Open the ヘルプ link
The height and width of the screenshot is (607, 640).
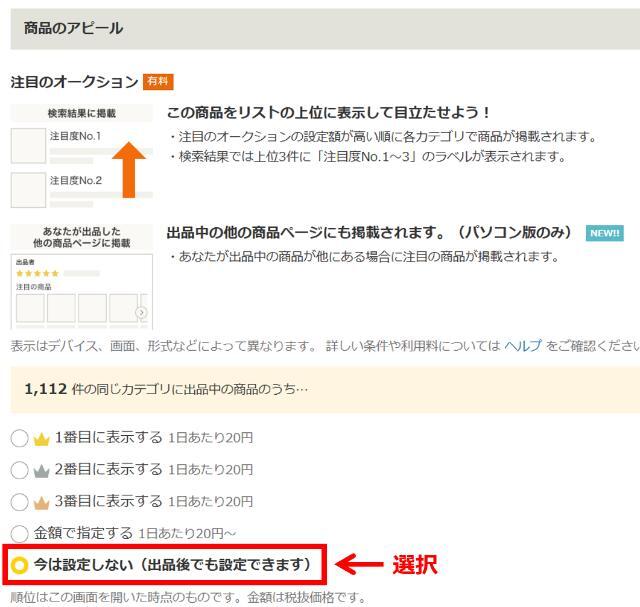(522, 345)
